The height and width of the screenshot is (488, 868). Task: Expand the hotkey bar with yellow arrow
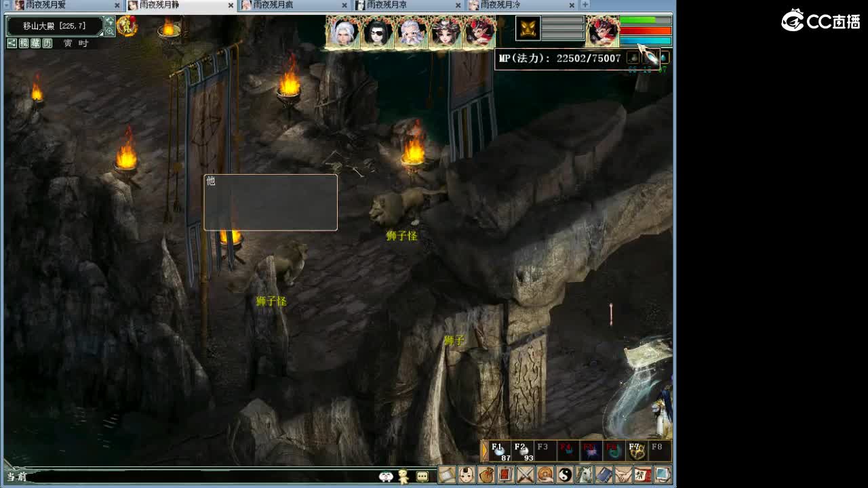pyautogui.click(x=485, y=451)
